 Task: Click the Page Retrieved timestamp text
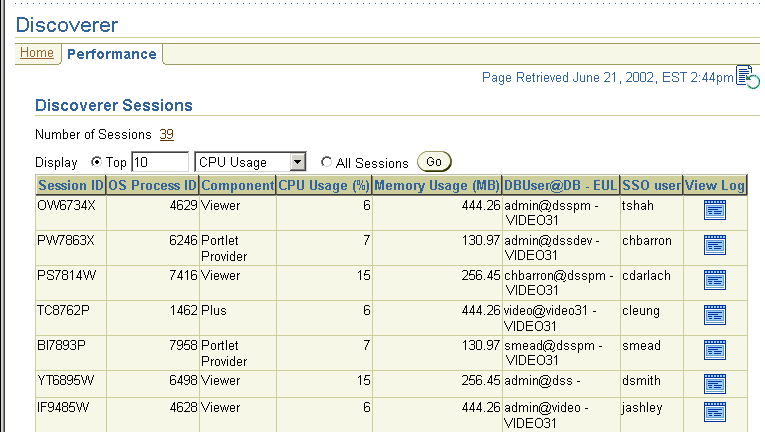click(x=607, y=78)
